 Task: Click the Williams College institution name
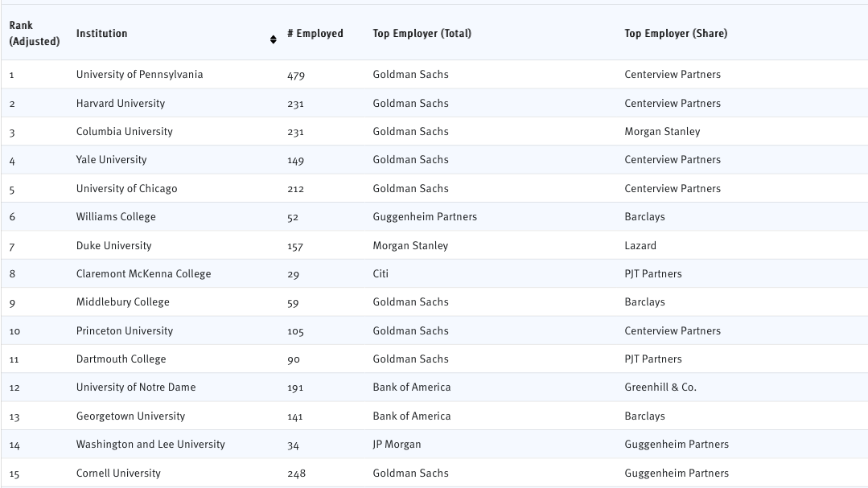pyautogui.click(x=117, y=217)
